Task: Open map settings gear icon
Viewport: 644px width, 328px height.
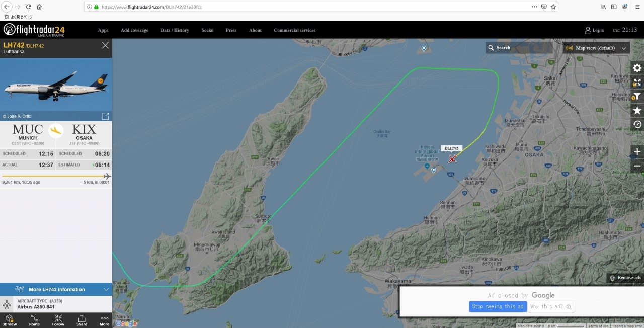Action: pyautogui.click(x=637, y=68)
